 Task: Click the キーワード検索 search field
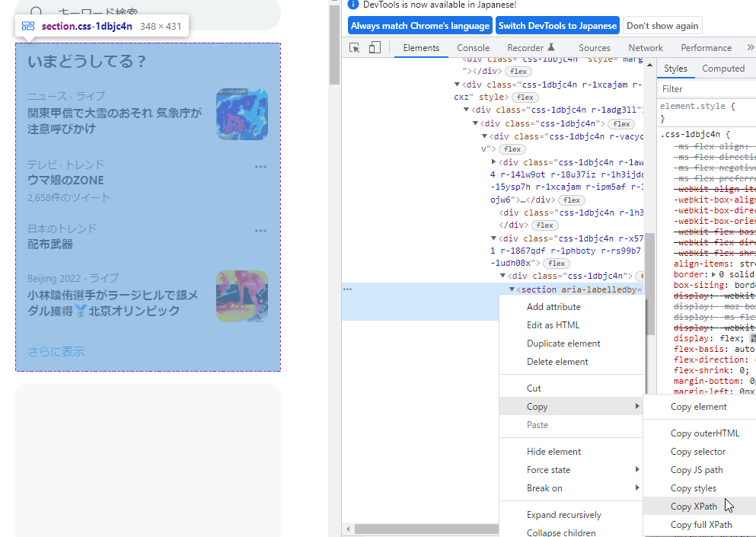click(x=148, y=12)
